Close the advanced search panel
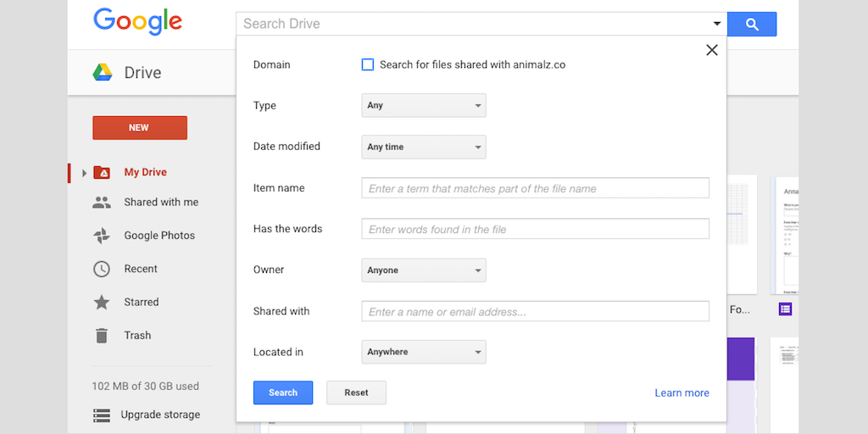This screenshot has width=868, height=434. pyautogui.click(x=711, y=50)
